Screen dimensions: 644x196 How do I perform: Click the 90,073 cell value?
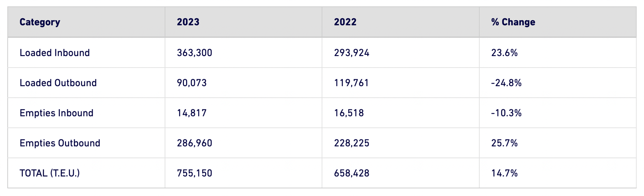pos(192,83)
